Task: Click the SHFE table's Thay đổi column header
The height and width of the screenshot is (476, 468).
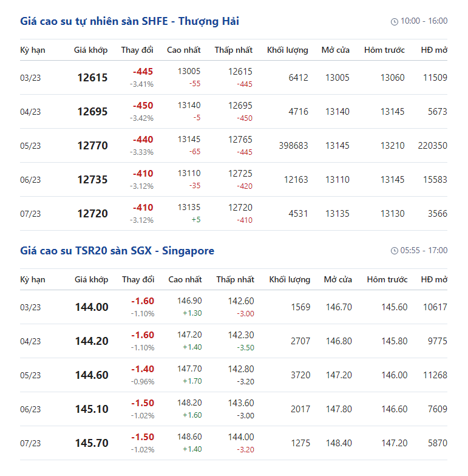Action: (137, 50)
